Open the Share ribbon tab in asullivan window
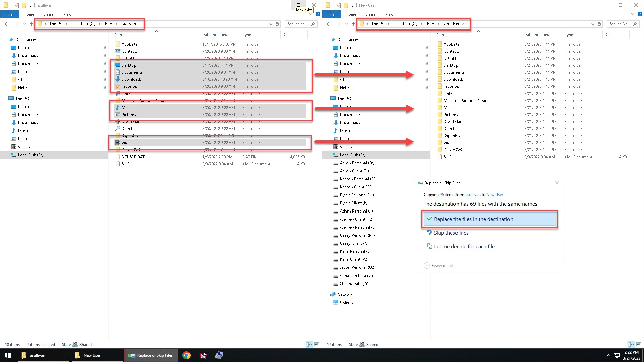Viewport: 644px width, 362px height. pyautogui.click(x=48, y=14)
